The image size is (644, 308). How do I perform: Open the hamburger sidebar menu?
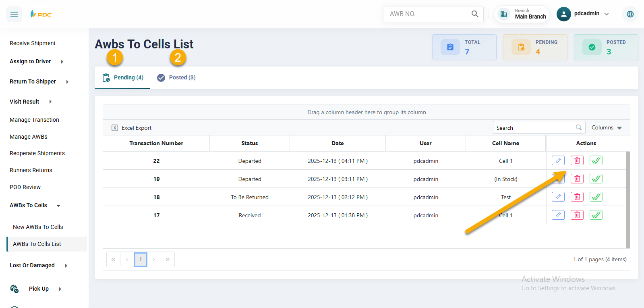(x=14, y=14)
